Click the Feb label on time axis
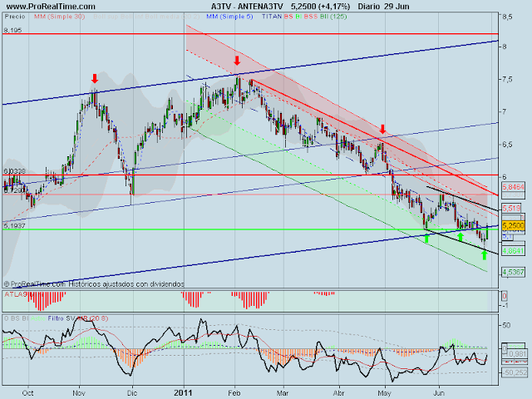 tap(234, 393)
